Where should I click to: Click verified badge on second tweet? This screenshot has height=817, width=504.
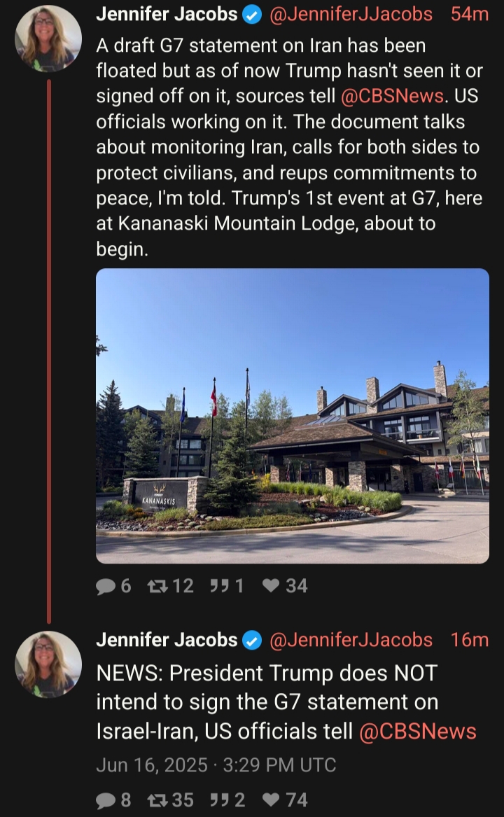pos(253,641)
